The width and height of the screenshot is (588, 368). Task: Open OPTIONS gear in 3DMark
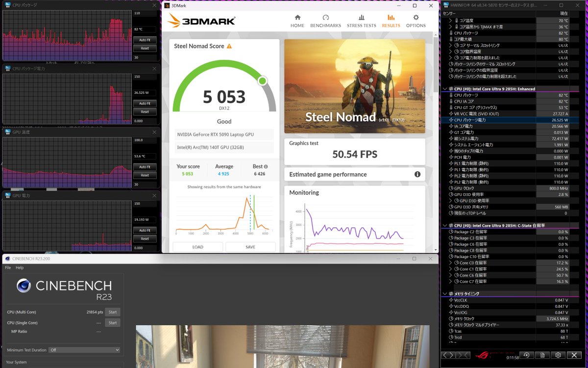[x=416, y=21]
